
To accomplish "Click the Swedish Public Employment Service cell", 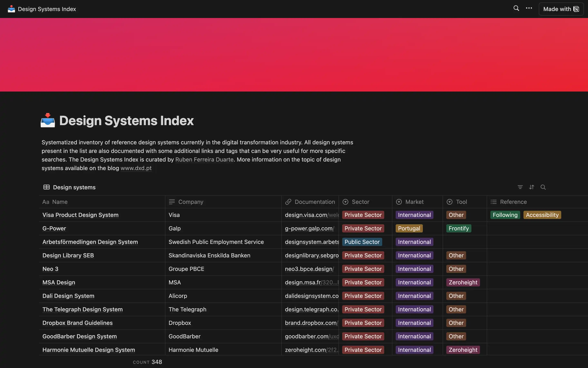I will (x=223, y=242).
